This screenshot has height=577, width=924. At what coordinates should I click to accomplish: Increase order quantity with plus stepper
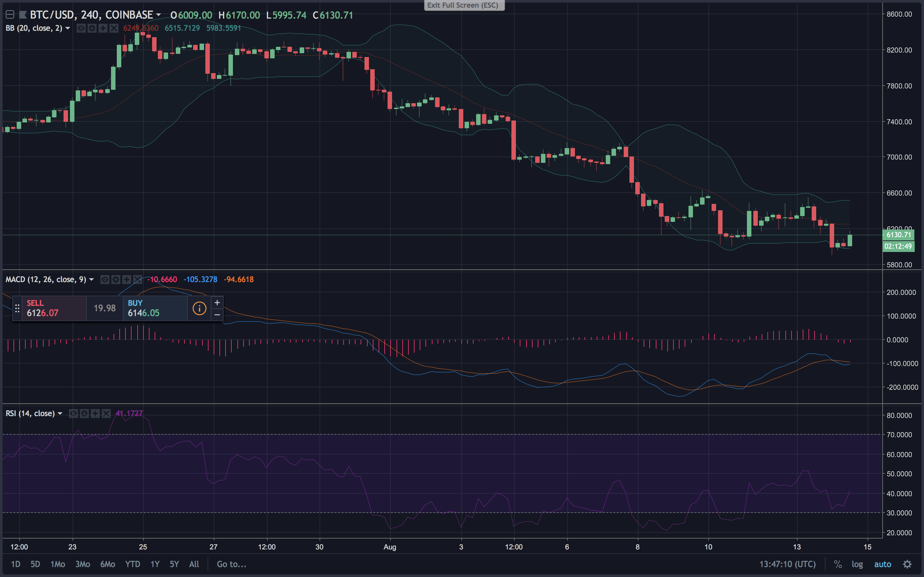point(217,303)
